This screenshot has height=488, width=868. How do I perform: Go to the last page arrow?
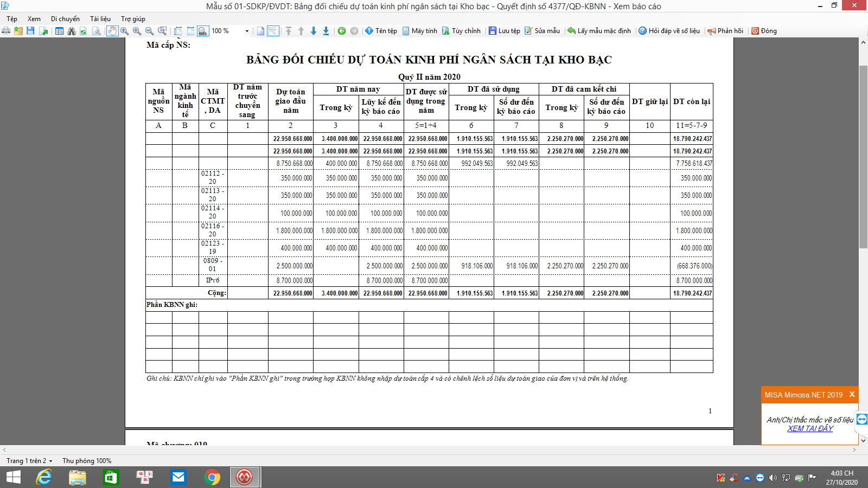326,31
